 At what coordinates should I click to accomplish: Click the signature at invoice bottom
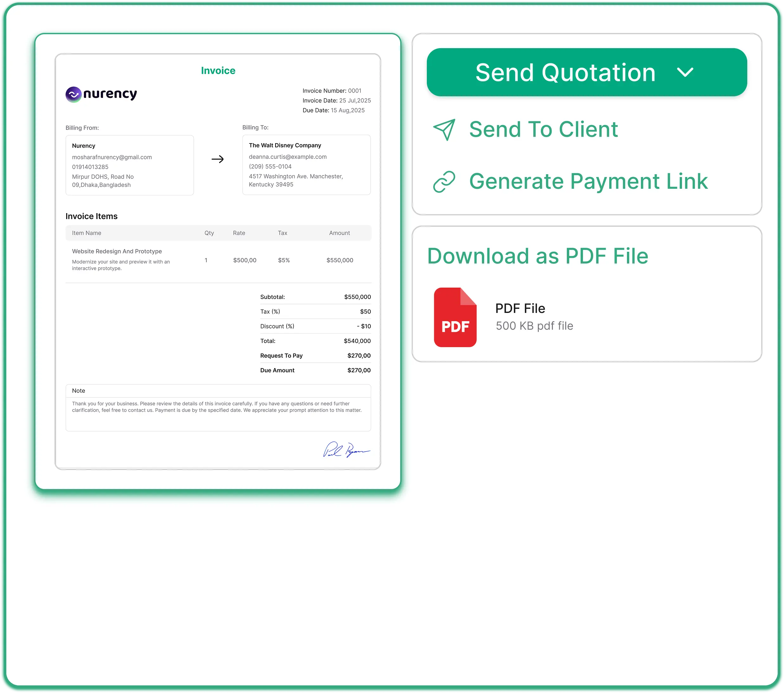(x=346, y=451)
